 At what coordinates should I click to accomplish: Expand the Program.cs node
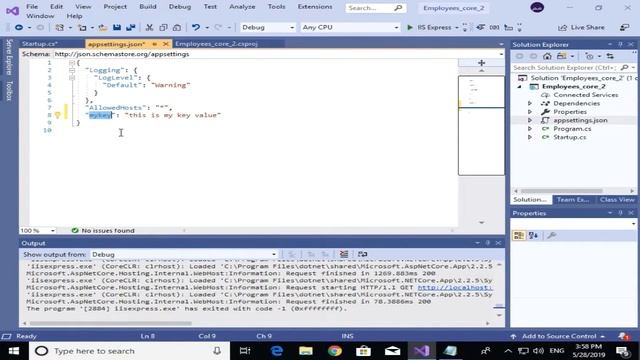pyautogui.click(x=530, y=129)
